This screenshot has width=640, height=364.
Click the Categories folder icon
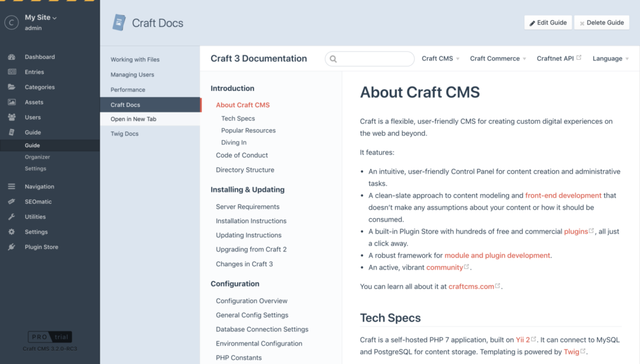pos(12,87)
